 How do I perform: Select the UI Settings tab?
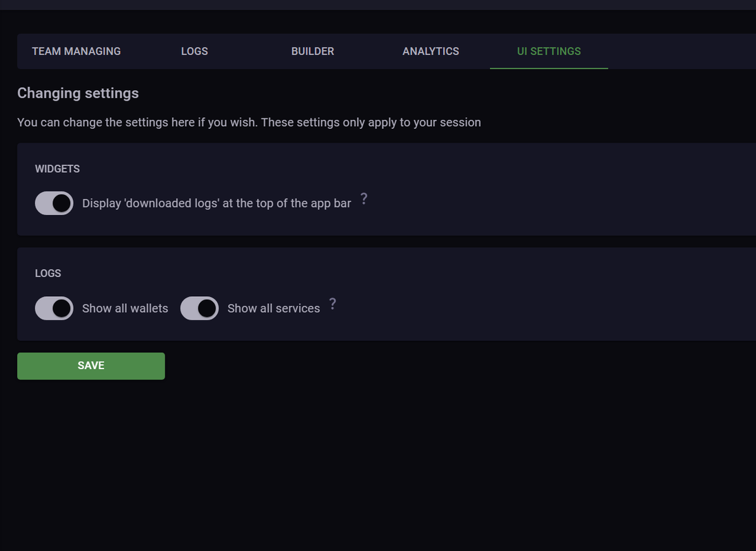(x=549, y=51)
